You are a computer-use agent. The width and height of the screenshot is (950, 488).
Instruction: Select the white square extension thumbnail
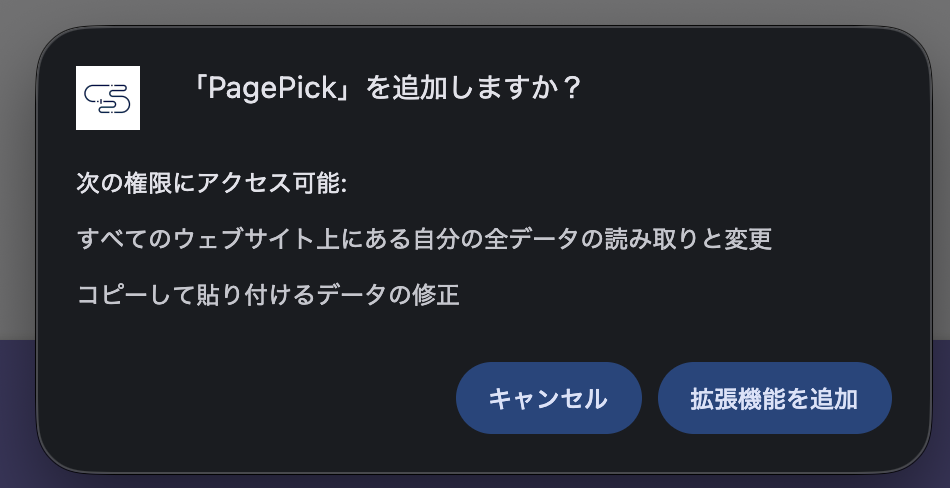[x=108, y=98]
